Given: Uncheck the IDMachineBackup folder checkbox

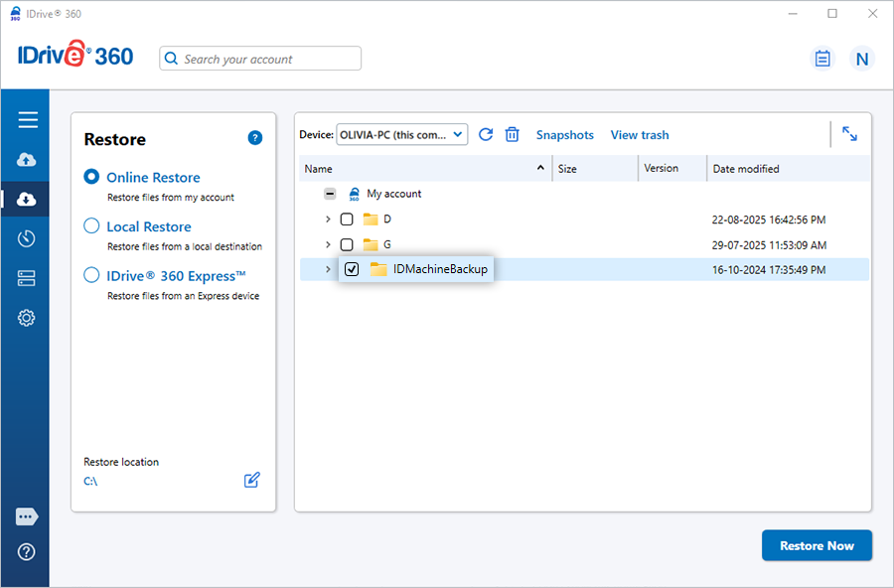Looking at the screenshot, I should click(x=352, y=269).
